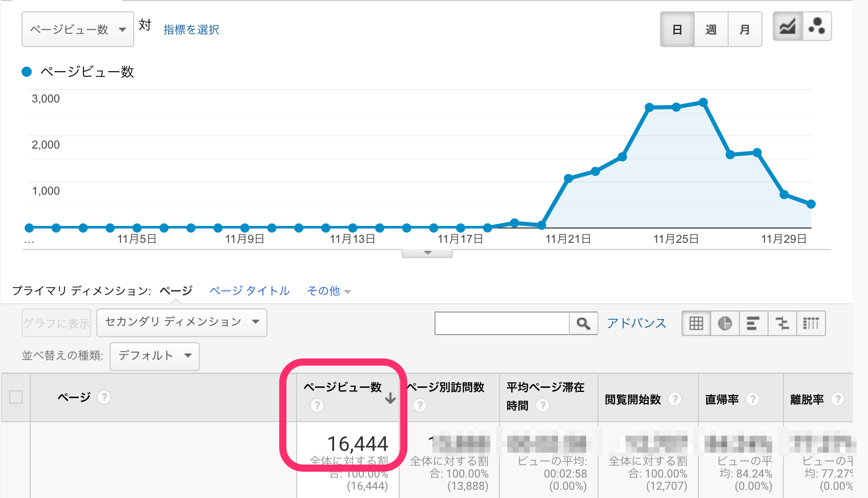Expand the chart annotations arrow below graph

pyautogui.click(x=426, y=252)
